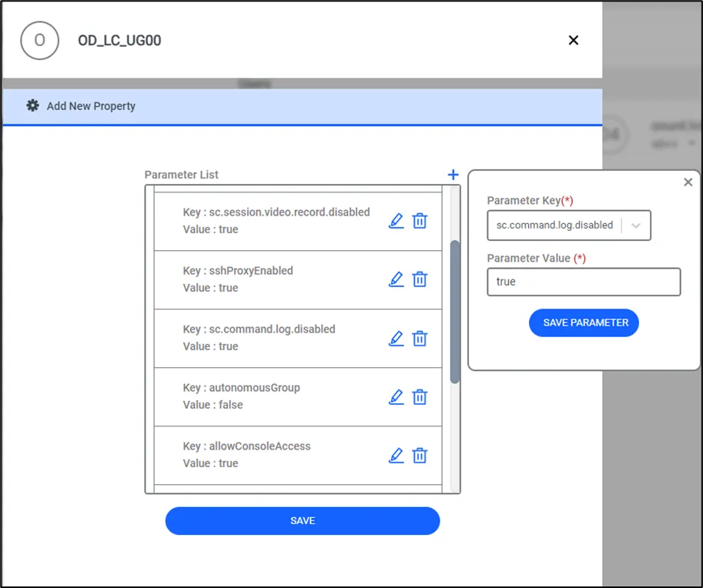This screenshot has width=703, height=588.
Task: Delete the autonomousGroup parameter
Action: coord(420,396)
